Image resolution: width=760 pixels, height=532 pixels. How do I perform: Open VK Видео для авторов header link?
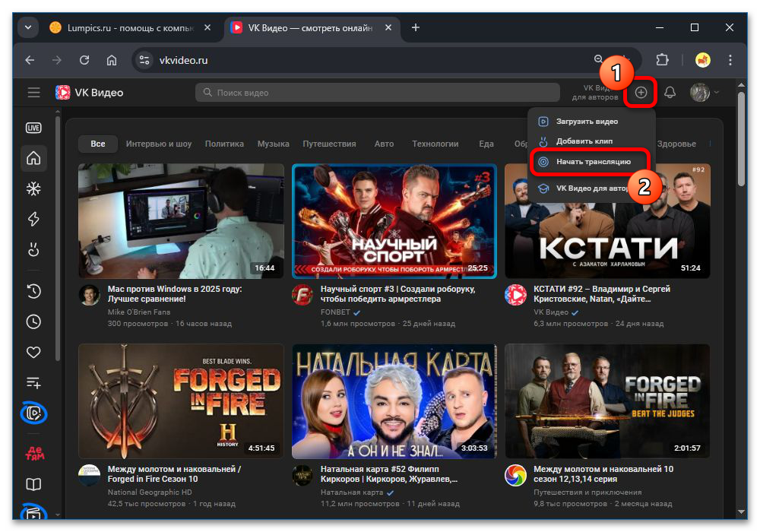595,93
